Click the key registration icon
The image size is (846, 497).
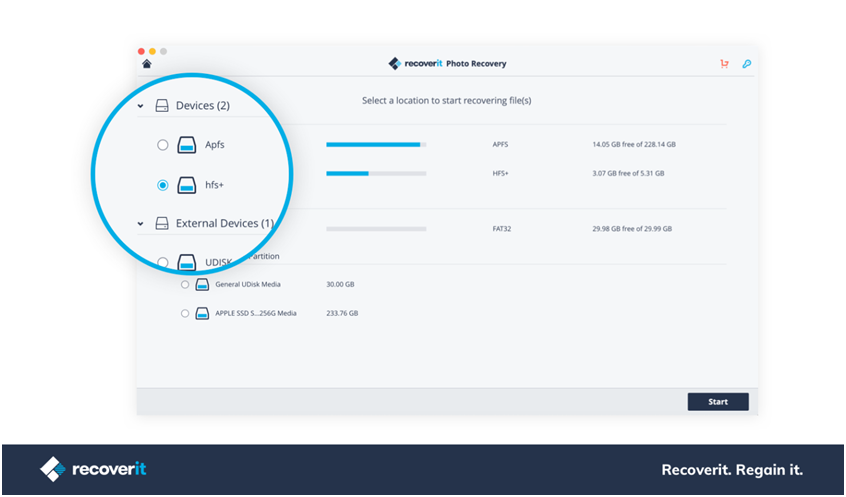(x=746, y=64)
